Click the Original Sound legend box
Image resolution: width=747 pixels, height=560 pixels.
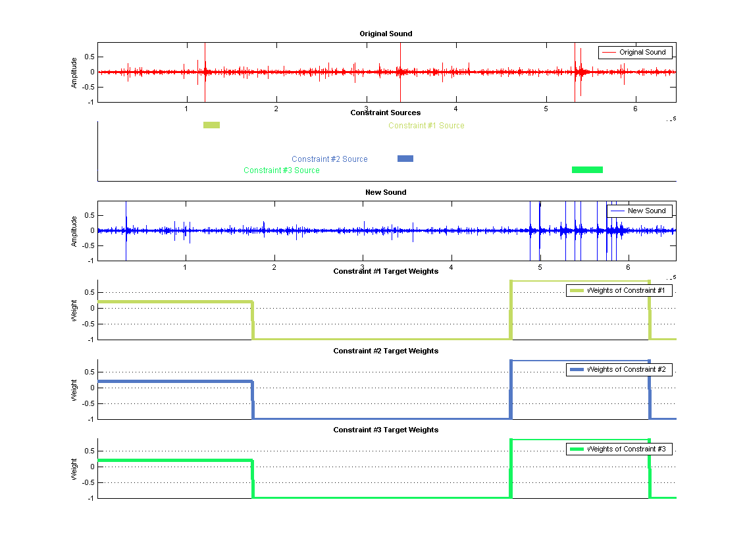point(635,53)
